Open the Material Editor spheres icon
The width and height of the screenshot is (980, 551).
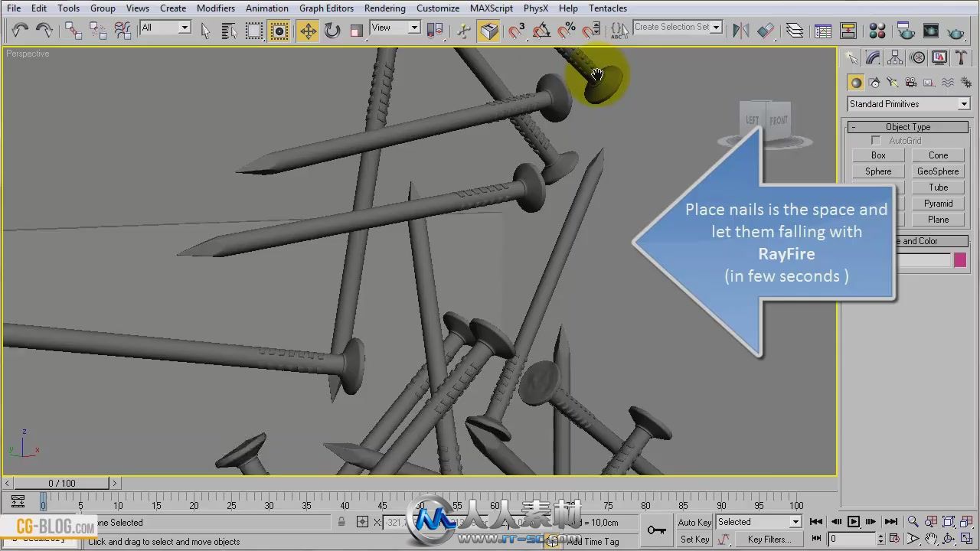877,31
